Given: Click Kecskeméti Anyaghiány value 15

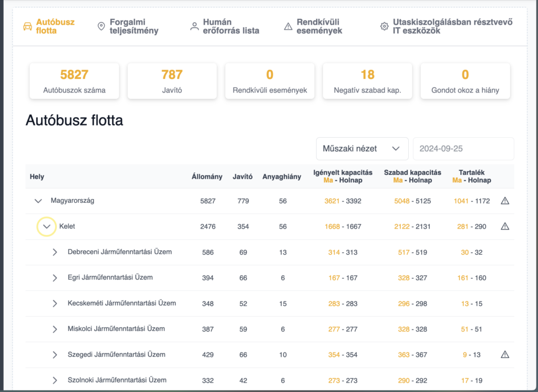Looking at the screenshot, I should click(x=283, y=303).
